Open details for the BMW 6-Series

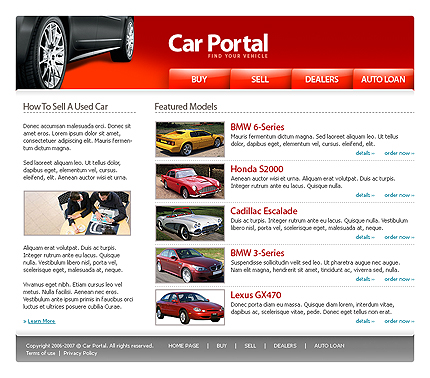365,153
